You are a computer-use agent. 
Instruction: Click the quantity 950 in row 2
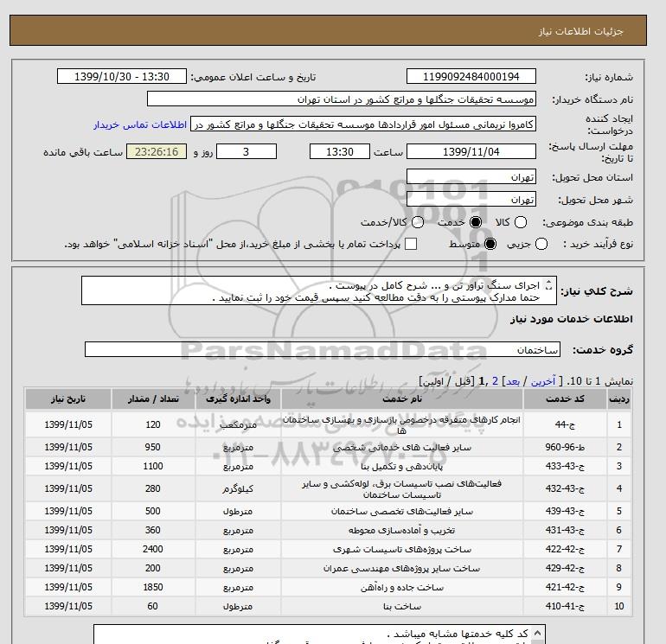[x=153, y=447]
